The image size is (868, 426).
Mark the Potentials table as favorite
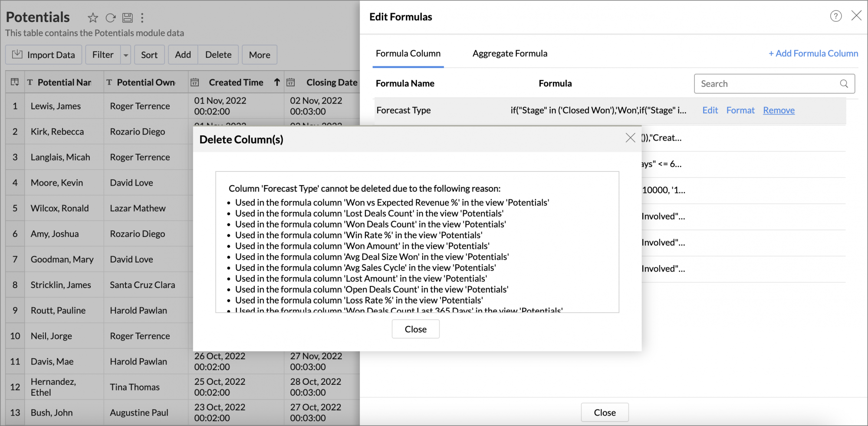click(93, 18)
